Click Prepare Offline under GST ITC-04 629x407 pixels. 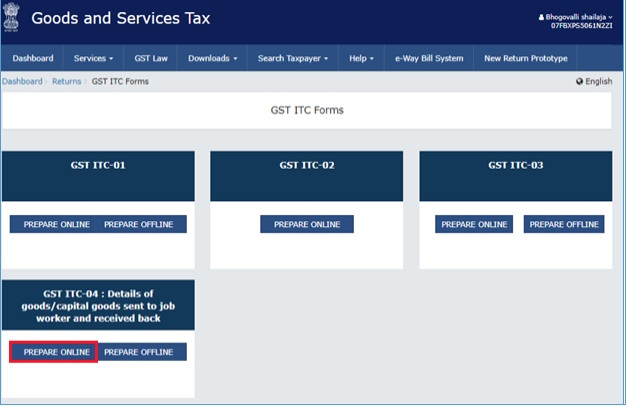(142, 352)
